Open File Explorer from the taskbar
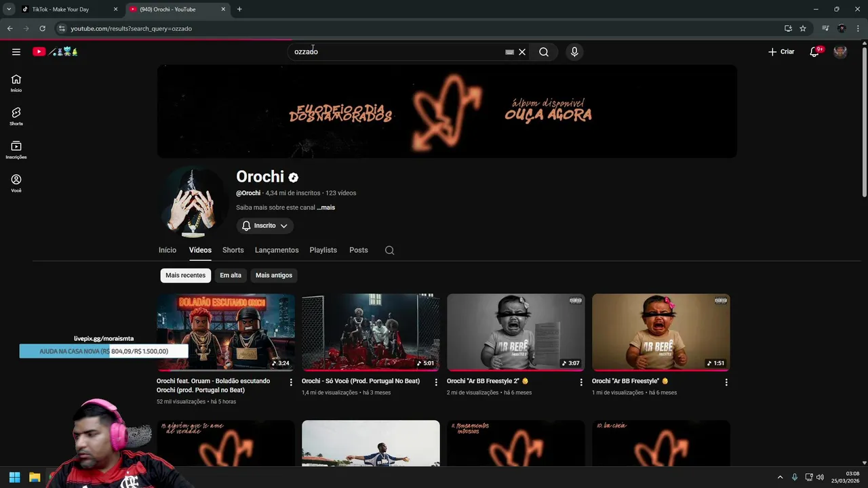 point(35,477)
